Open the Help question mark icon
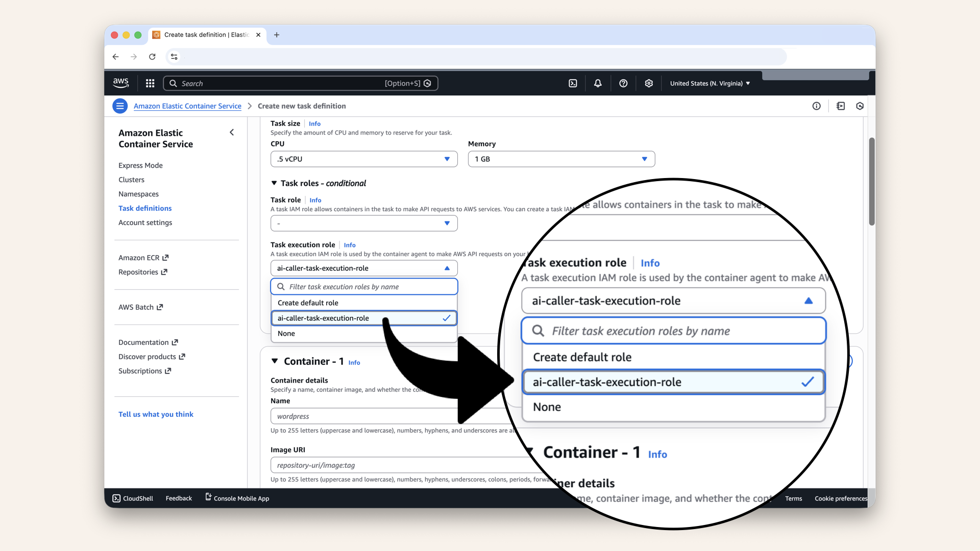The width and height of the screenshot is (980, 551). 623,83
